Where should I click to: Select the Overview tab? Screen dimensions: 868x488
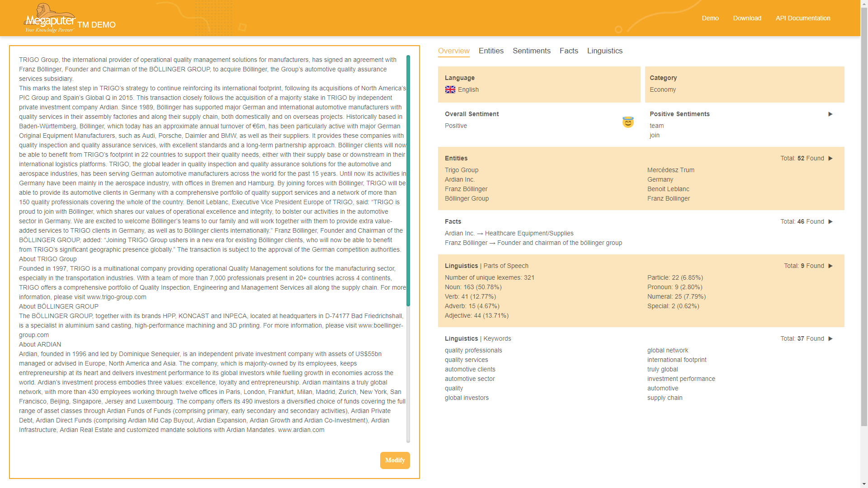(453, 51)
